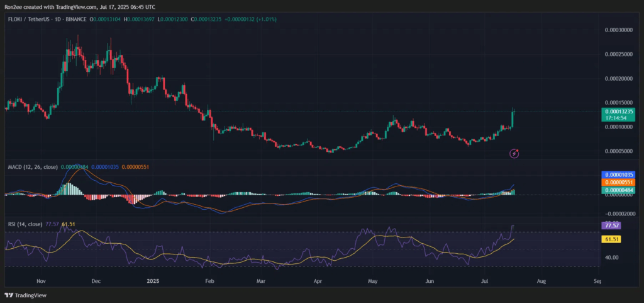
Task: Click the purple lightning bolt event icon
Action: pos(514,152)
